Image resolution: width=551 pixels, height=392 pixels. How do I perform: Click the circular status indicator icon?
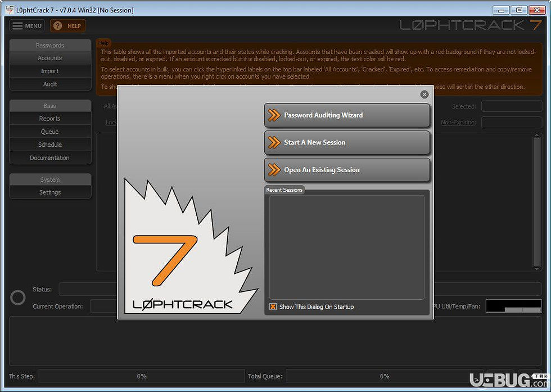point(18,298)
